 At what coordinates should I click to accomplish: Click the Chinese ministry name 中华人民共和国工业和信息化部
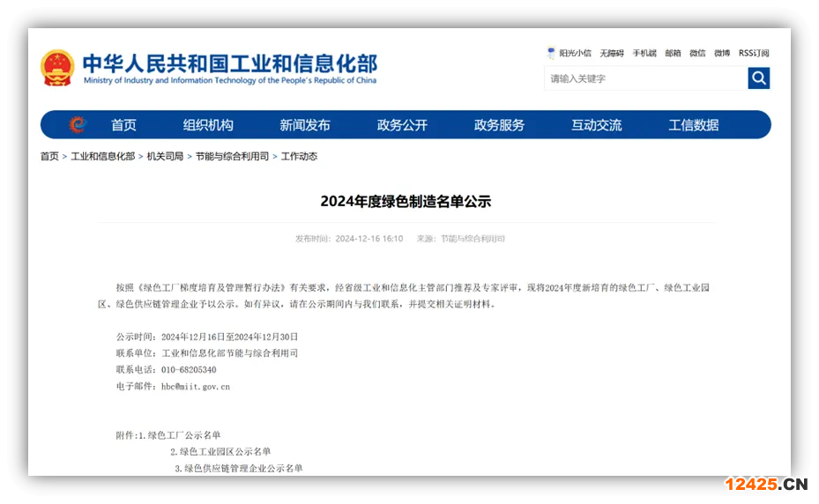click(230, 63)
